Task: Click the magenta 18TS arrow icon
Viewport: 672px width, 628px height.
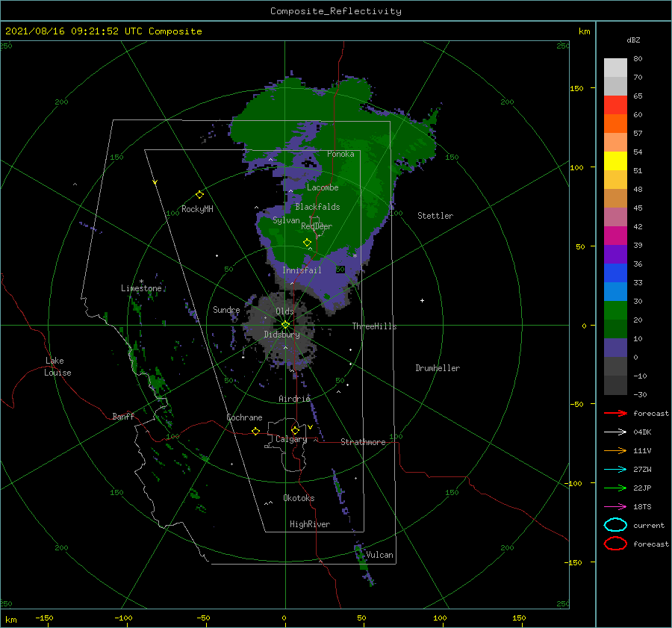Action: (x=615, y=507)
